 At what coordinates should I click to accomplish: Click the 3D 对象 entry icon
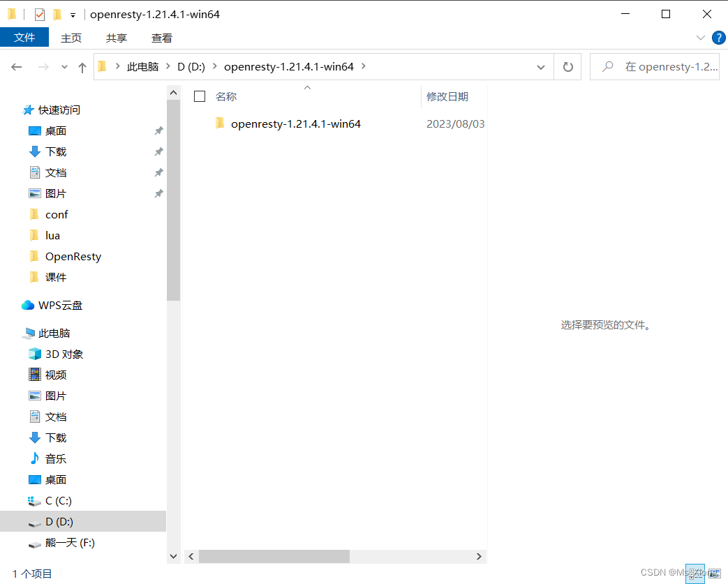pos(34,354)
